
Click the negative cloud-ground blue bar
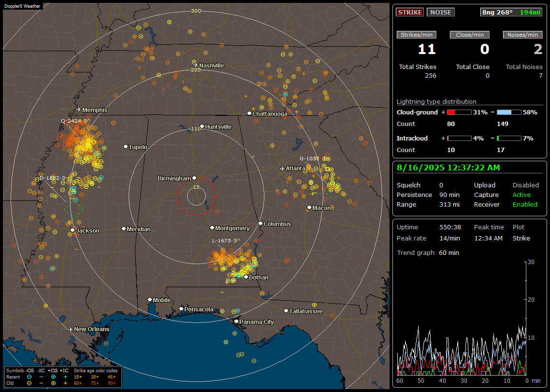509,112
